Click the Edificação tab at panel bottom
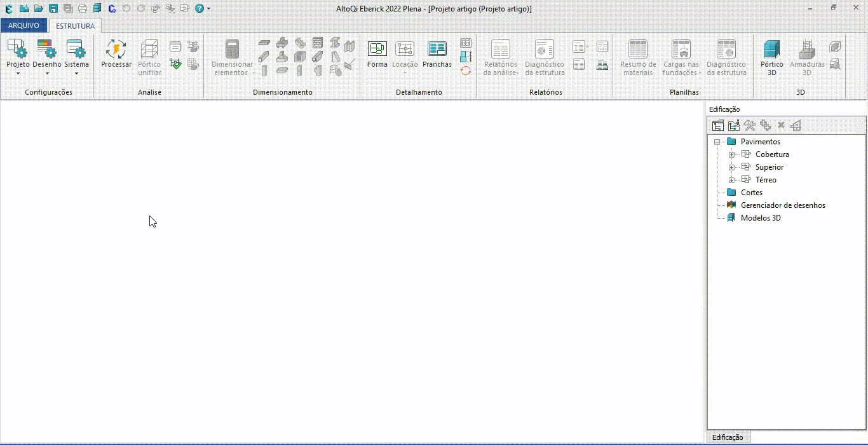Viewport: 868px width, 445px height. [728, 437]
